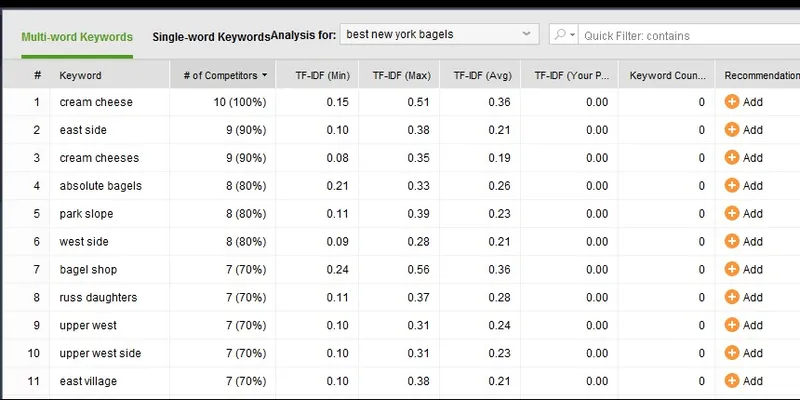Click the 0.24 TF-IDF min value for bagel shop
Screen dimensions: 800x400
click(x=337, y=269)
